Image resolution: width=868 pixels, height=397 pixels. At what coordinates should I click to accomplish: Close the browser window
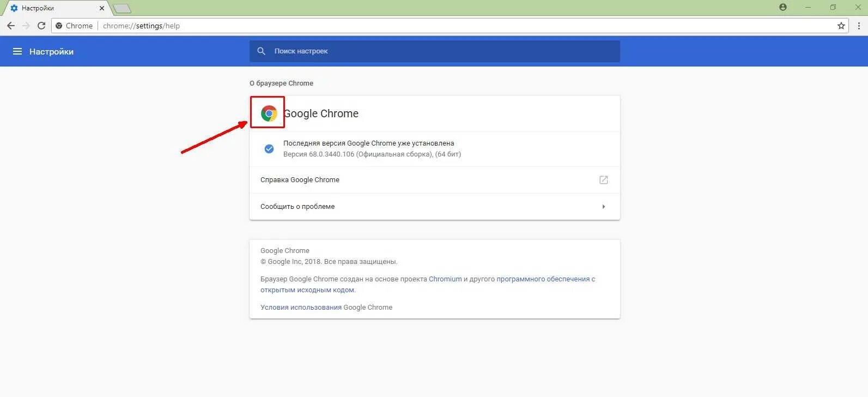tap(858, 7)
